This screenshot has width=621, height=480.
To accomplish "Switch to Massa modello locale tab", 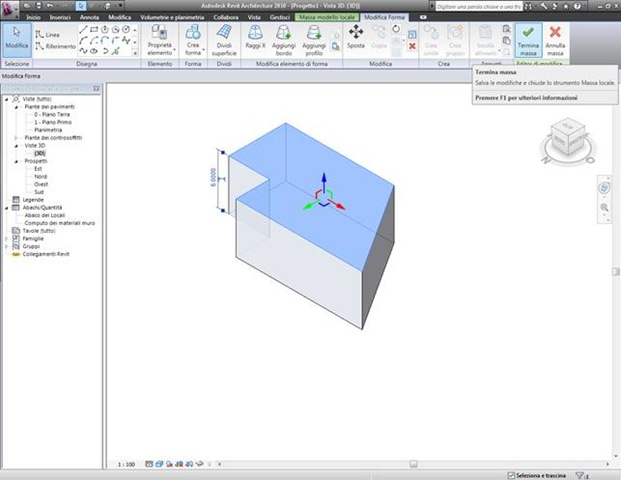I will [x=327, y=17].
